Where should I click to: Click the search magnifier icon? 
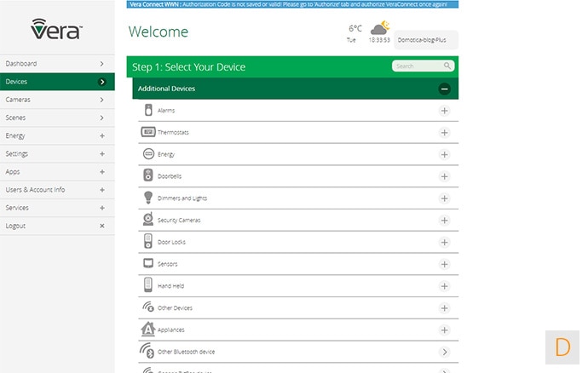click(x=447, y=66)
